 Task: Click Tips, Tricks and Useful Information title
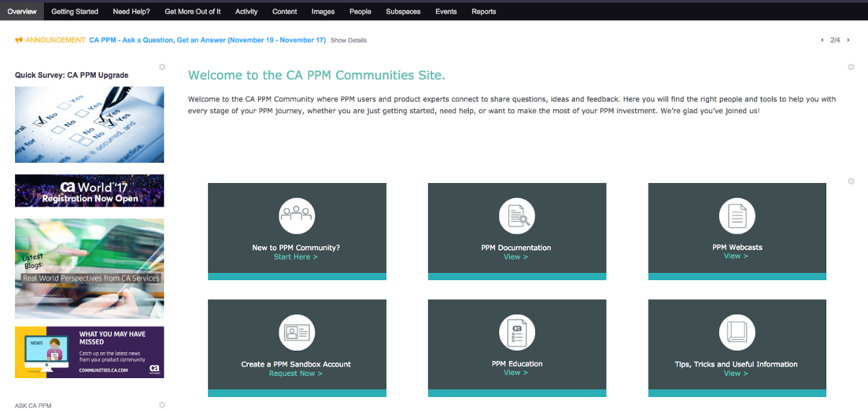pos(736,364)
